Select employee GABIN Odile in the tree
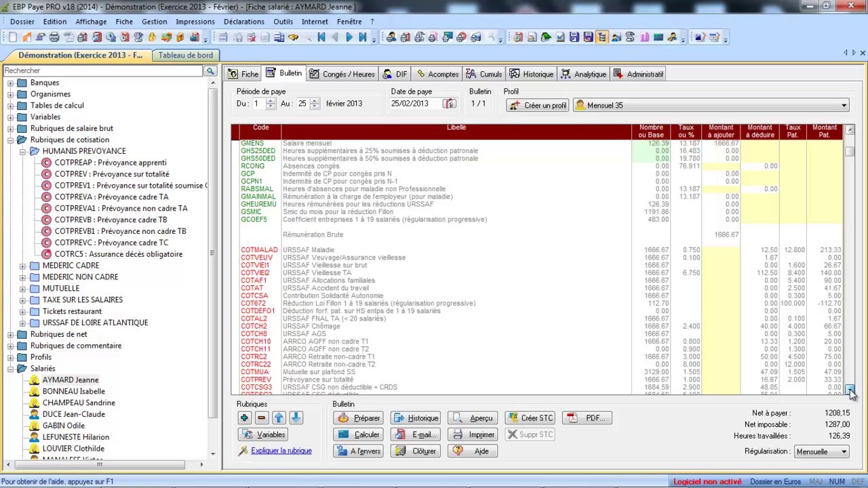The height and width of the screenshot is (488, 868). pos(64,426)
